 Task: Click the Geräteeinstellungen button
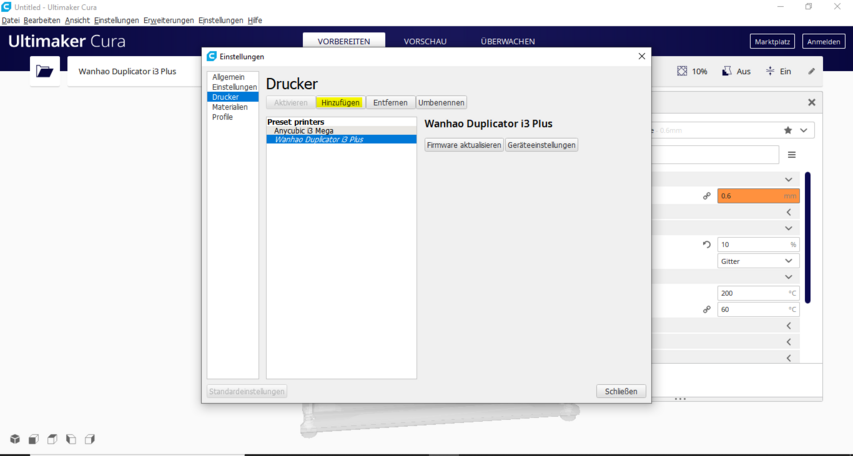(541, 145)
